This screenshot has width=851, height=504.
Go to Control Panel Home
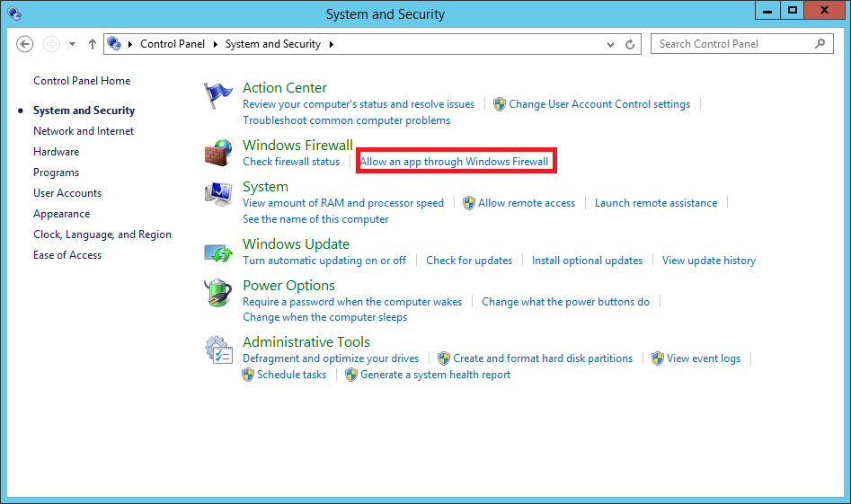pyautogui.click(x=82, y=81)
